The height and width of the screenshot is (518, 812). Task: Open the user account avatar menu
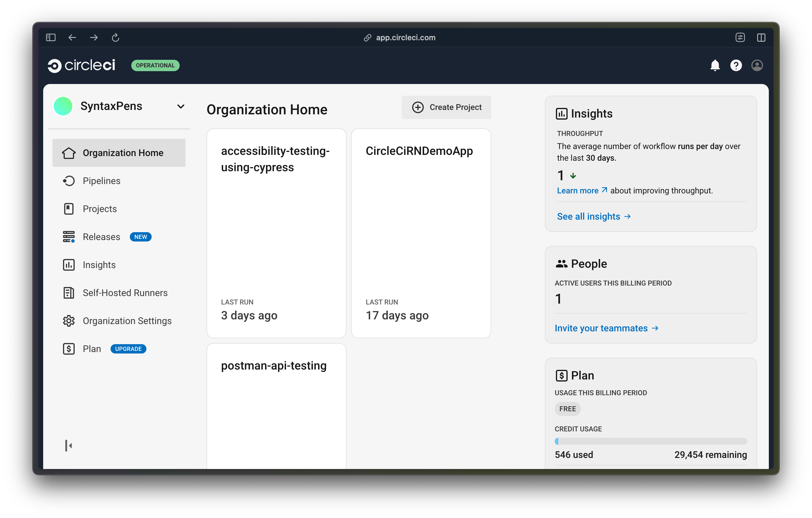(757, 65)
